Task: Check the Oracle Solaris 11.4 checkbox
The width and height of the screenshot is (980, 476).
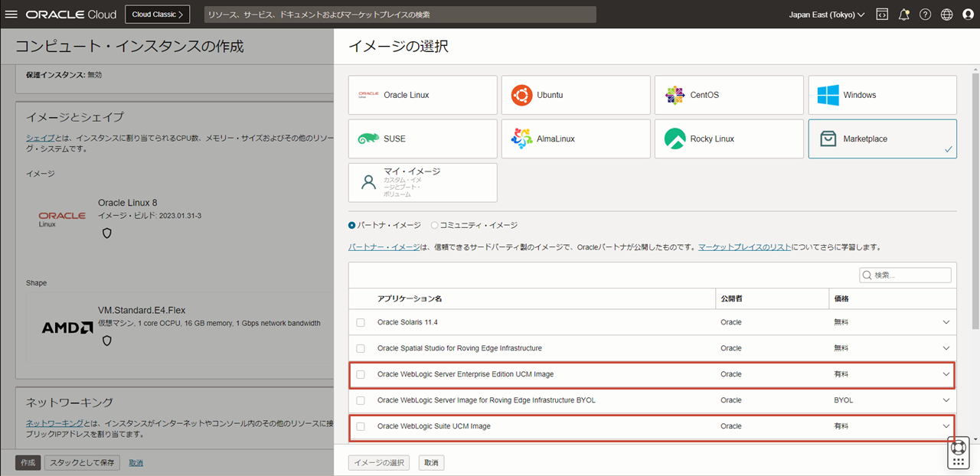Action: point(360,322)
